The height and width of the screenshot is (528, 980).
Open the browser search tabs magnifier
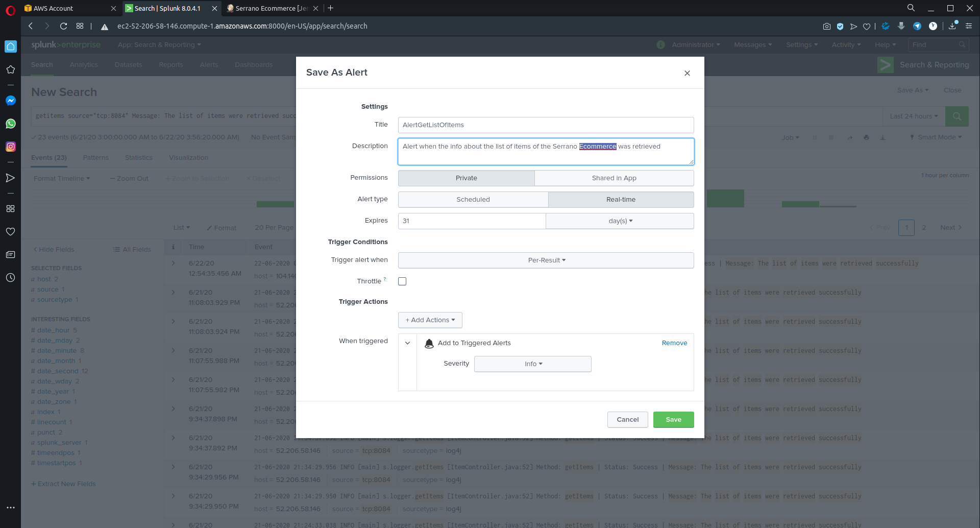pos(911,8)
